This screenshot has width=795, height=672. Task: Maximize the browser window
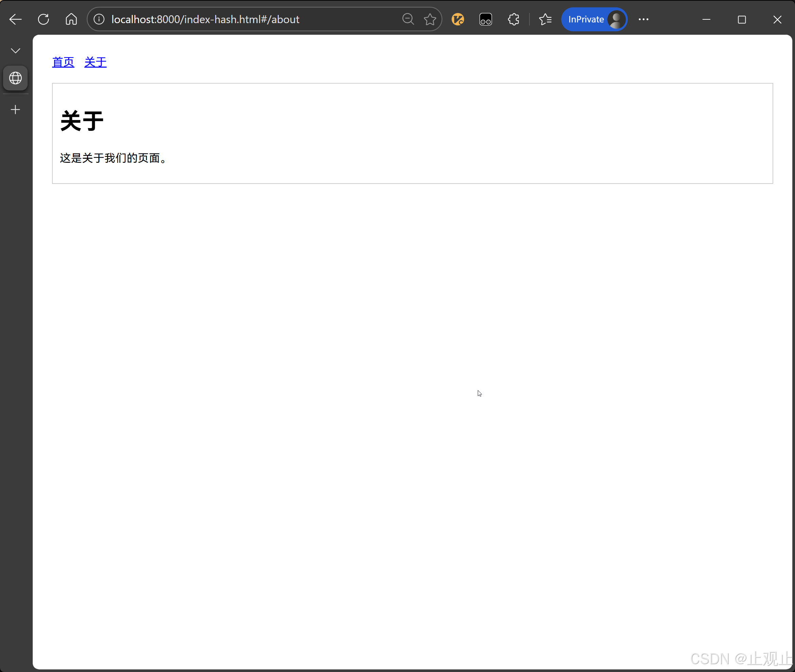tap(742, 19)
